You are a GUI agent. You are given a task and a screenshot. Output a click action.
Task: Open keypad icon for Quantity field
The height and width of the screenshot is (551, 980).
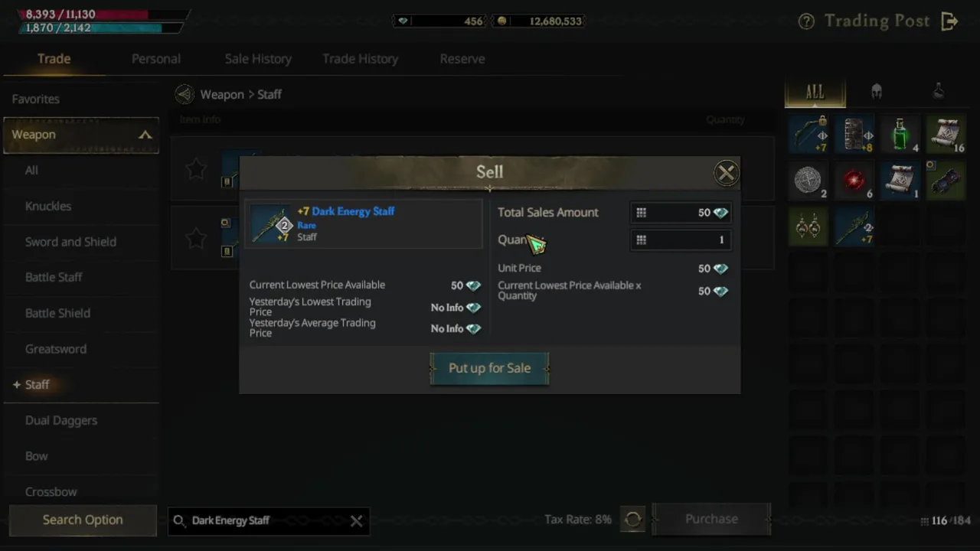pyautogui.click(x=642, y=240)
